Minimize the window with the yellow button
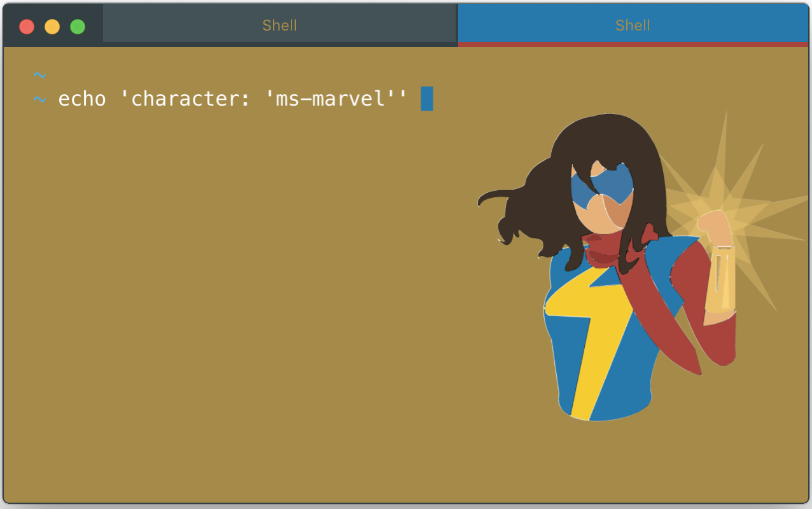The image size is (812, 509). click(x=52, y=27)
